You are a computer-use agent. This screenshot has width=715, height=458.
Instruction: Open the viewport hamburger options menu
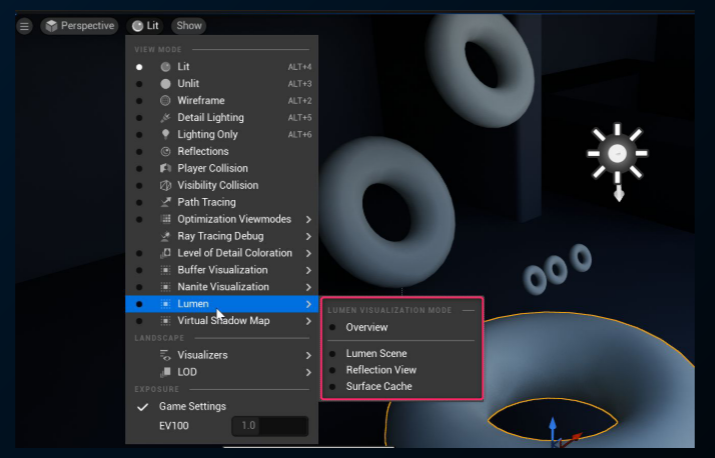coord(24,26)
